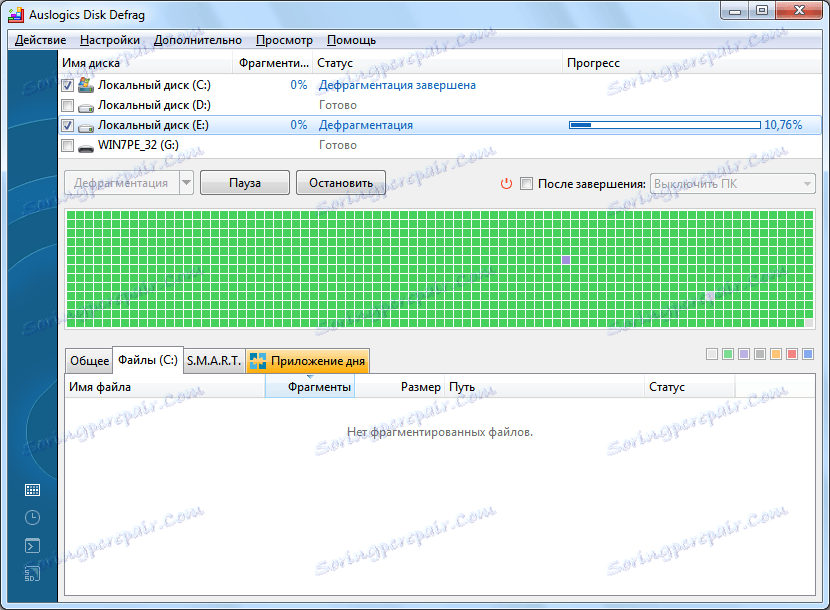Open the Настройки menu
The image size is (830, 610).
110,40
